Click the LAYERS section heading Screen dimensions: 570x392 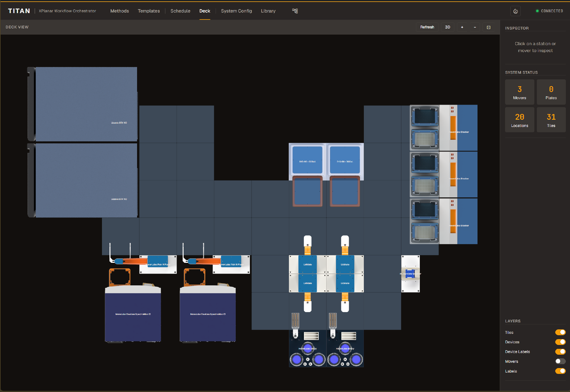(513, 321)
